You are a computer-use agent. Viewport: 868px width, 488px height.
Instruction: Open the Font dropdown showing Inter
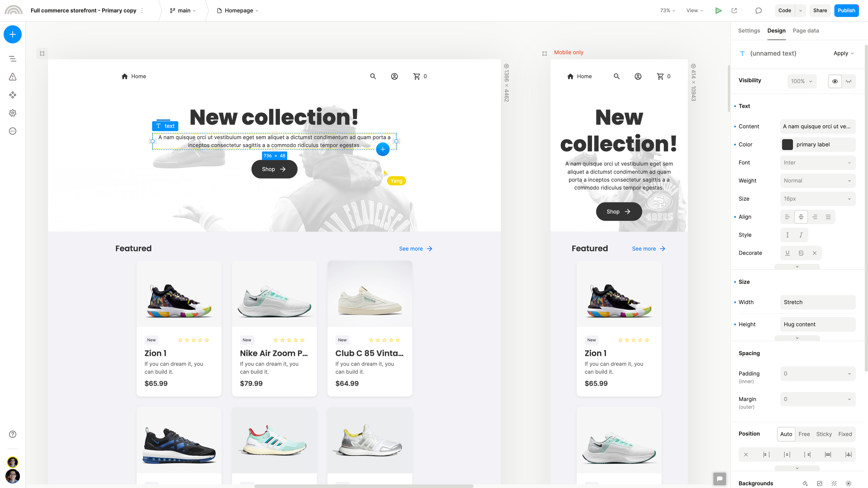[818, 163]
